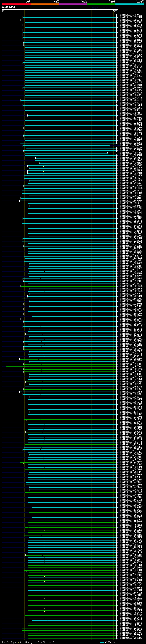
Task: Choose sequence UniRef100_B3MJ49
Action: tap(131, 223)
